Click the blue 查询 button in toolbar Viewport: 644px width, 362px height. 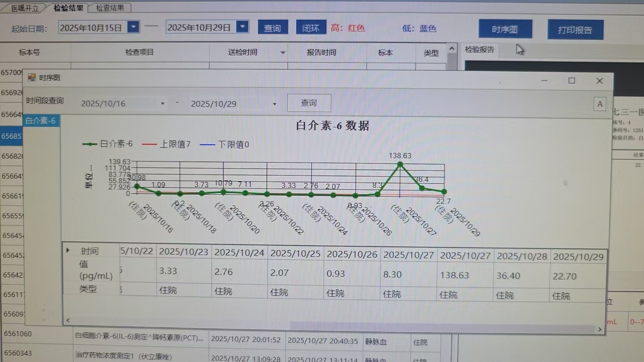(x=272, y=28)
